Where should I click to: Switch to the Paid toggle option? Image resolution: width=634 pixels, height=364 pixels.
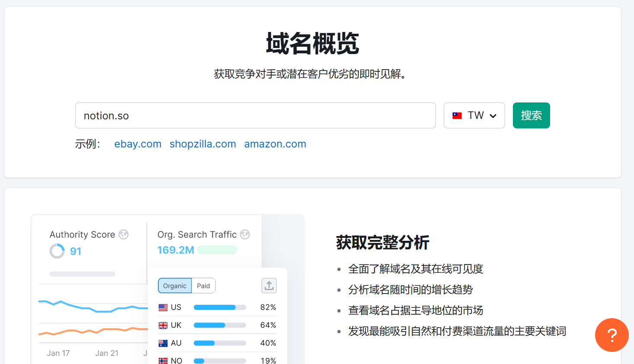coord(203,286)
